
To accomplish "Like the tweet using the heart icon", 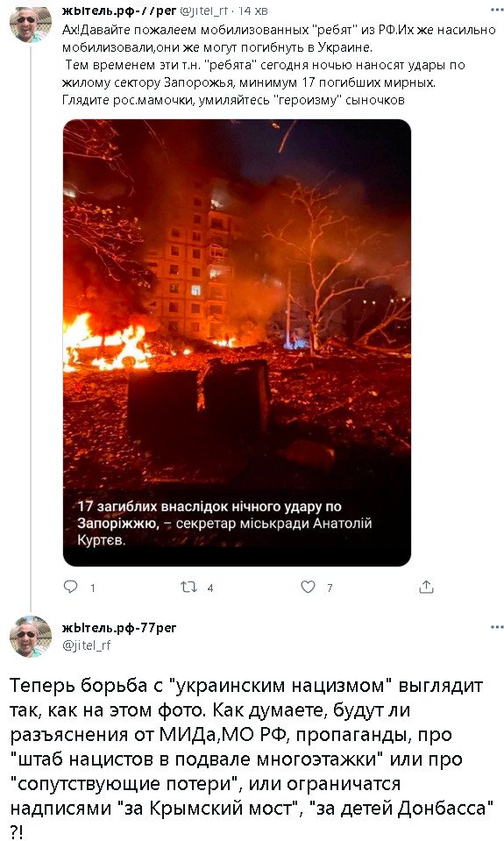I will [x=308, y=588].
